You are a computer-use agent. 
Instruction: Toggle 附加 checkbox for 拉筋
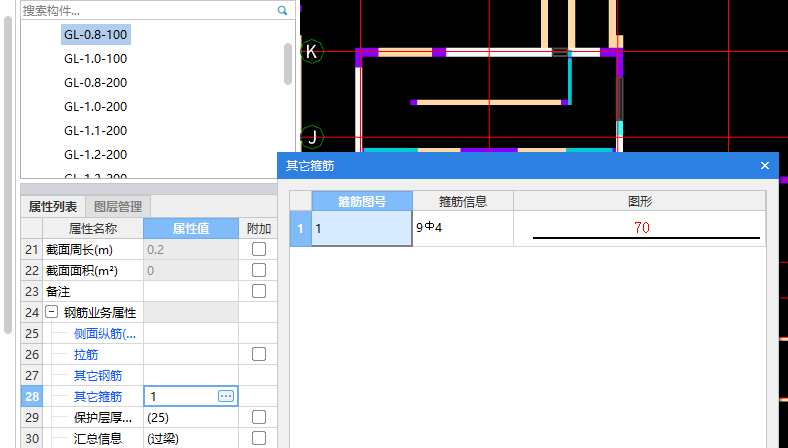[259, 354]
